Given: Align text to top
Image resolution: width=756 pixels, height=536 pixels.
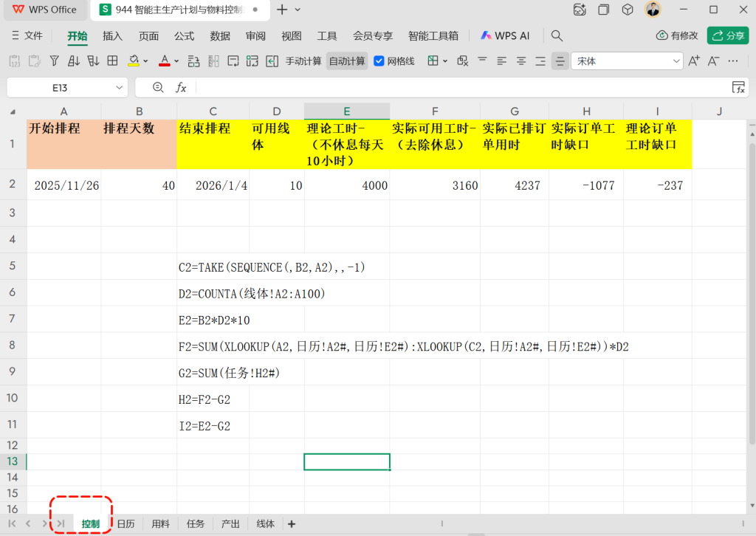Looking at the screenshot, I should point(482,61).
